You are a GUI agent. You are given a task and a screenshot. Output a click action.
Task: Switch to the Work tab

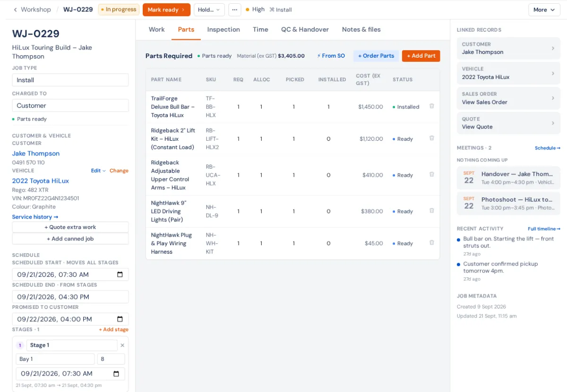[157, 29]
